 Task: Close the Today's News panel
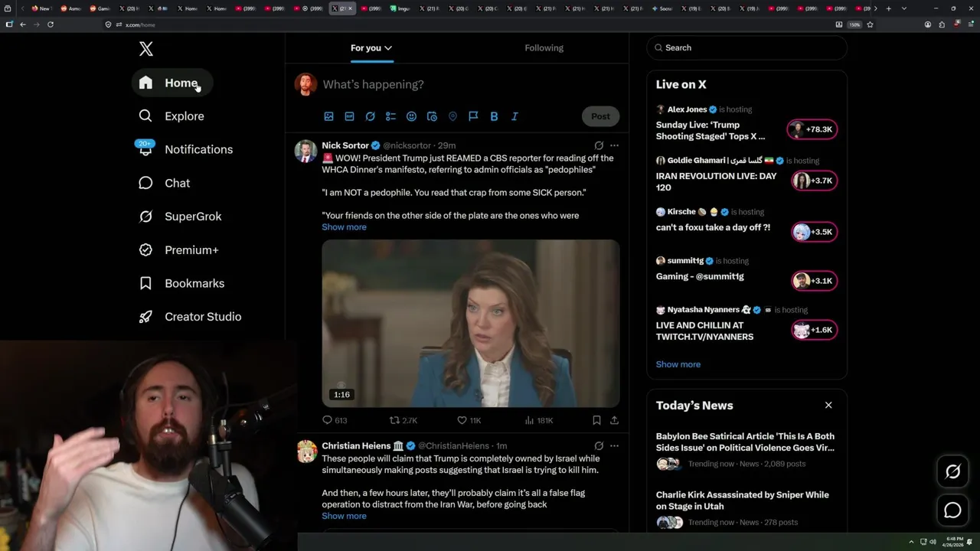tap(828, 405)
